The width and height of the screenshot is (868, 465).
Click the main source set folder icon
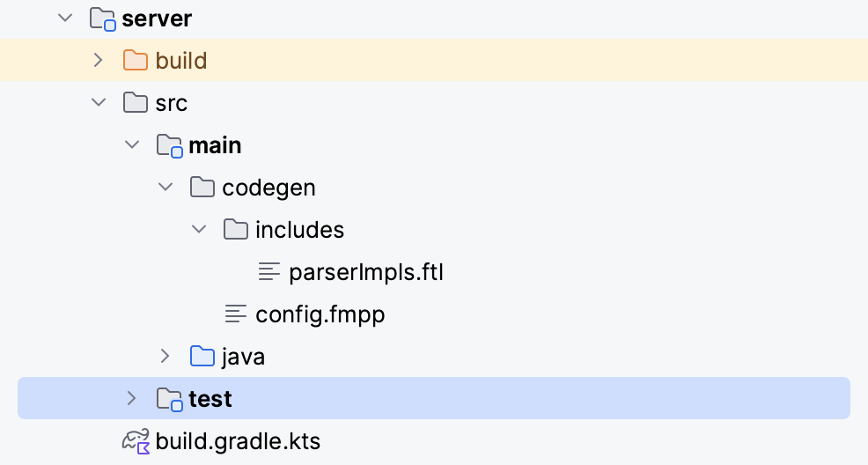pos(169,145)
